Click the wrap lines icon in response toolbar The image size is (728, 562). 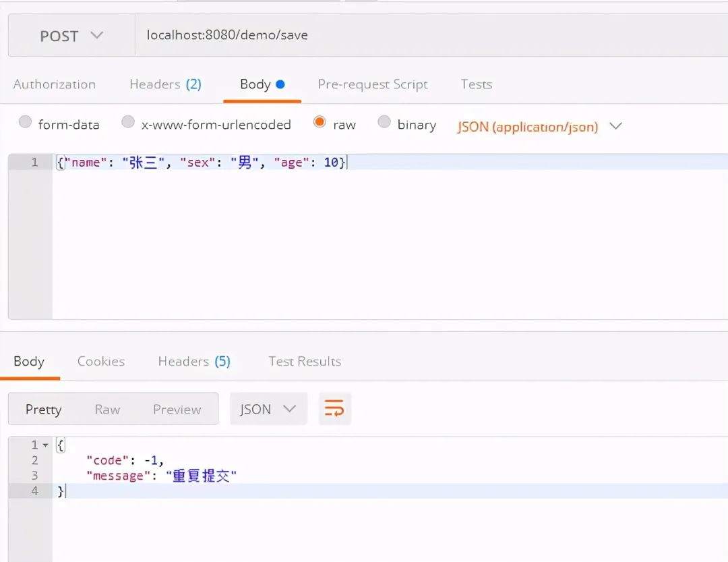pos(334,409)
